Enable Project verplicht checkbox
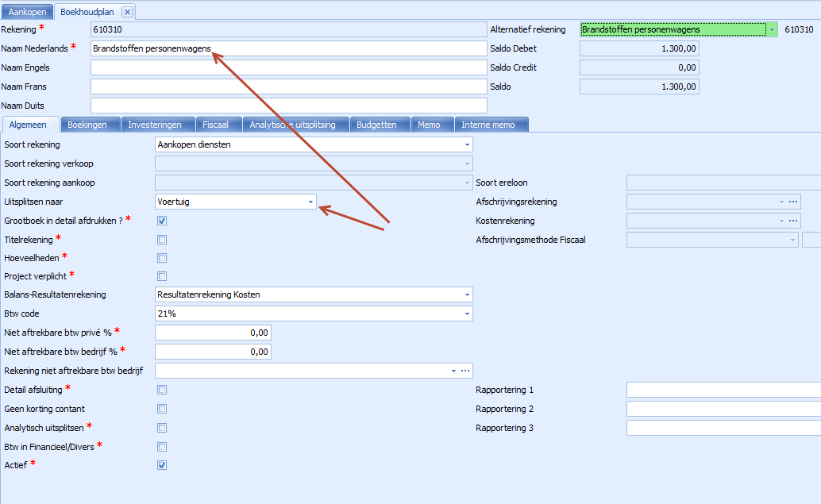The width and height of the screenshot is (821, 504). click(162, 276)
